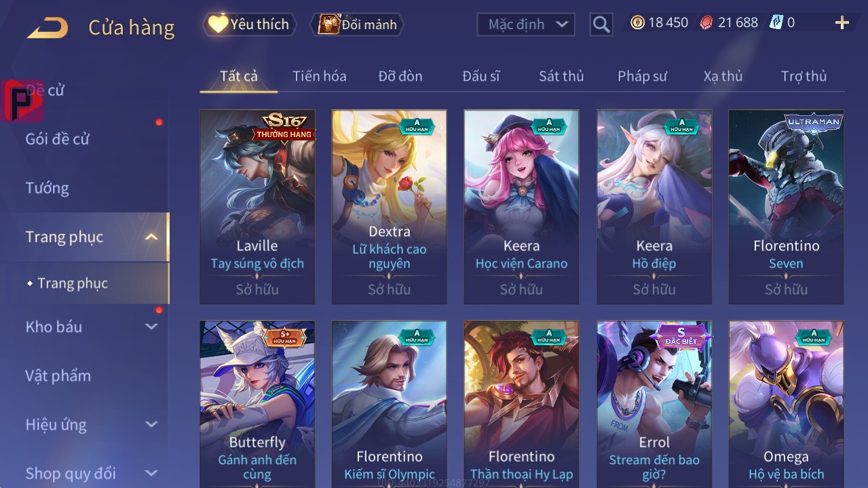Image resolution: width=868 pixels, height=488 pixels.
Task: Tap the gold coin currency icon
Action: click(637, 22)
